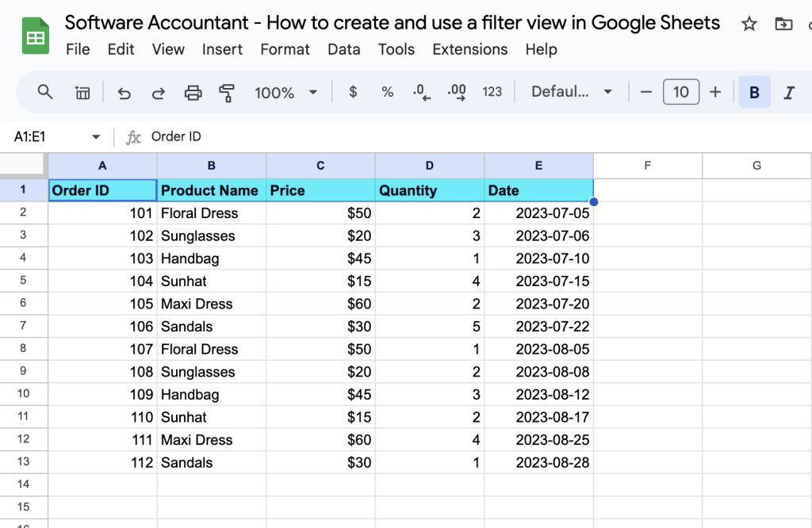Screen dimensions: 812x528
Task: Open the File menu
Action: (x=78, y=49)
